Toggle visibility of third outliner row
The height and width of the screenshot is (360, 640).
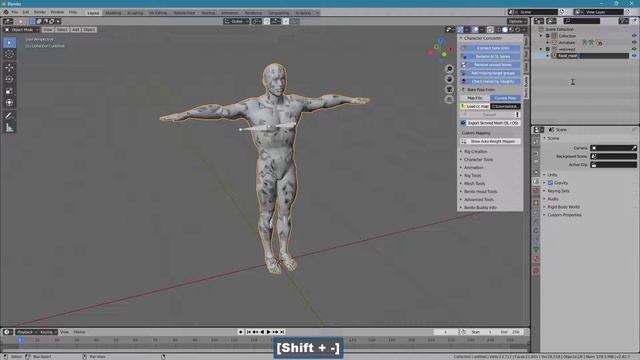[x=634, y=49]
